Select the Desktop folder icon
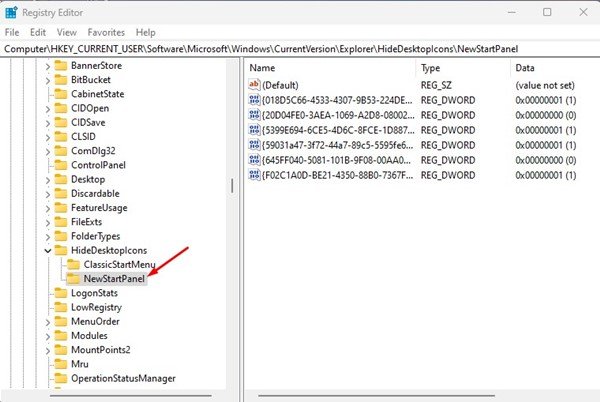Image resolution: width=600 pixels, height=402 pixels. (x=60, y=179)
